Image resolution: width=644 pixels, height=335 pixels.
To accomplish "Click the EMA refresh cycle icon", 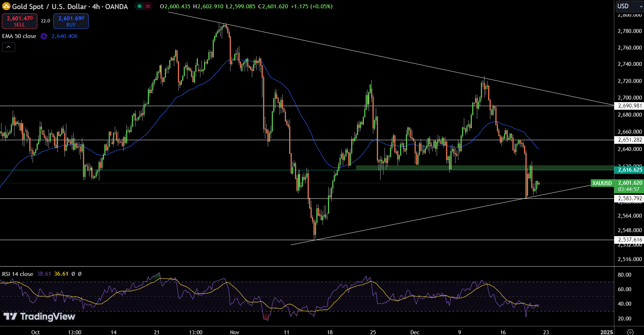I will (44, 36).
